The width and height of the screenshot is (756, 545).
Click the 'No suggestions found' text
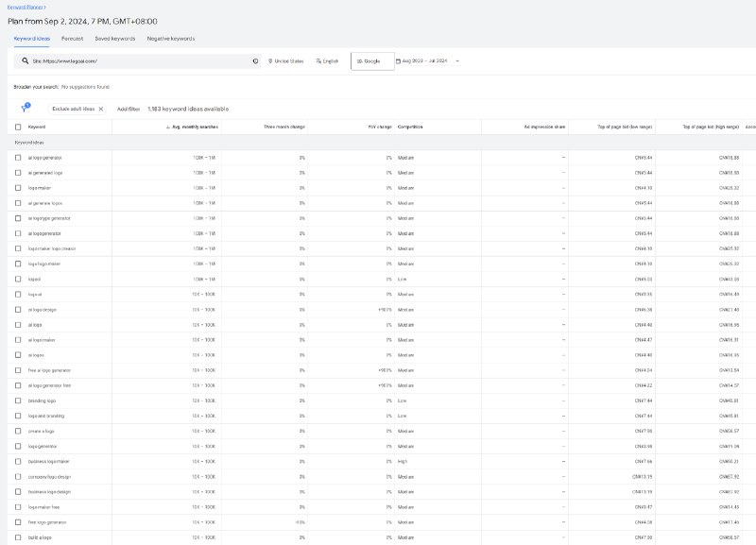pos(85,87)
